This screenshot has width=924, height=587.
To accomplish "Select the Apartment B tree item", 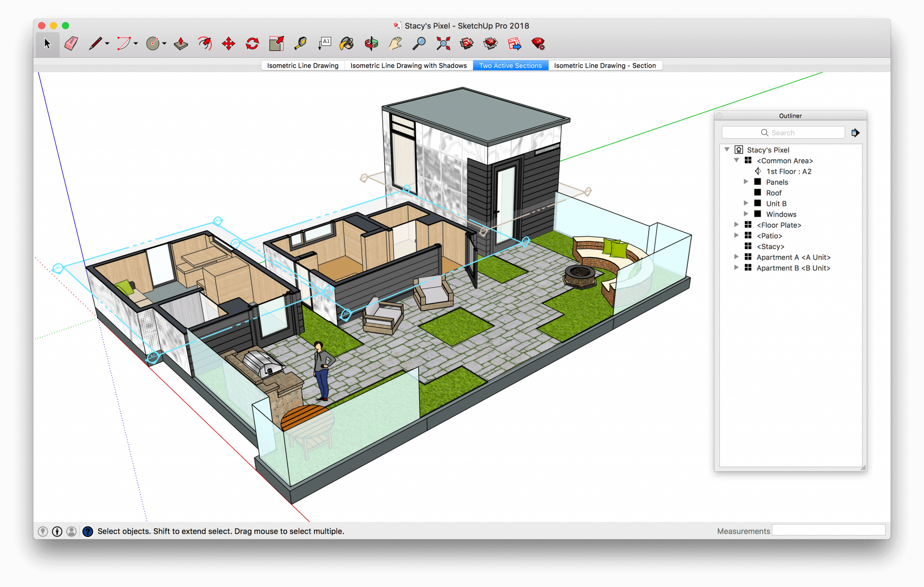I will (791, 268).
